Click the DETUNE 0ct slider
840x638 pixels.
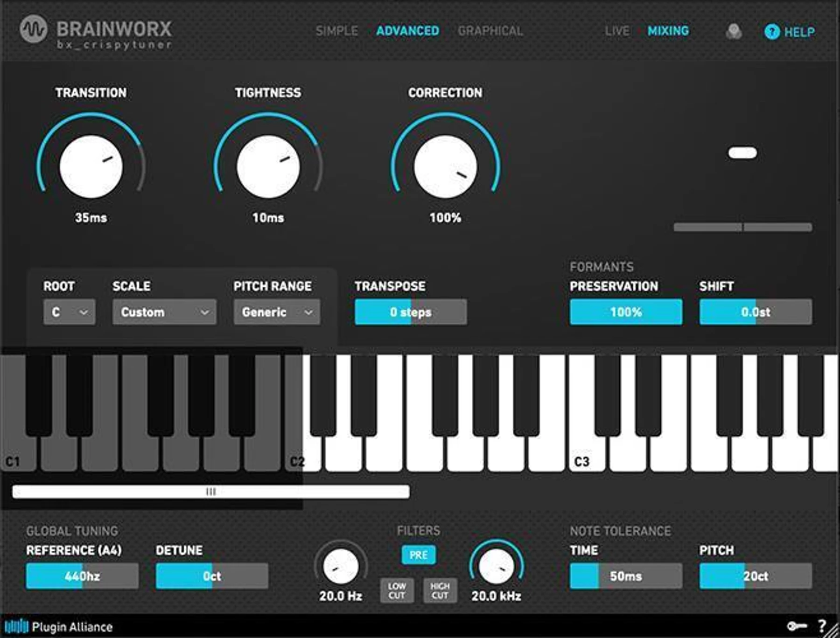[x=212, y=576]
